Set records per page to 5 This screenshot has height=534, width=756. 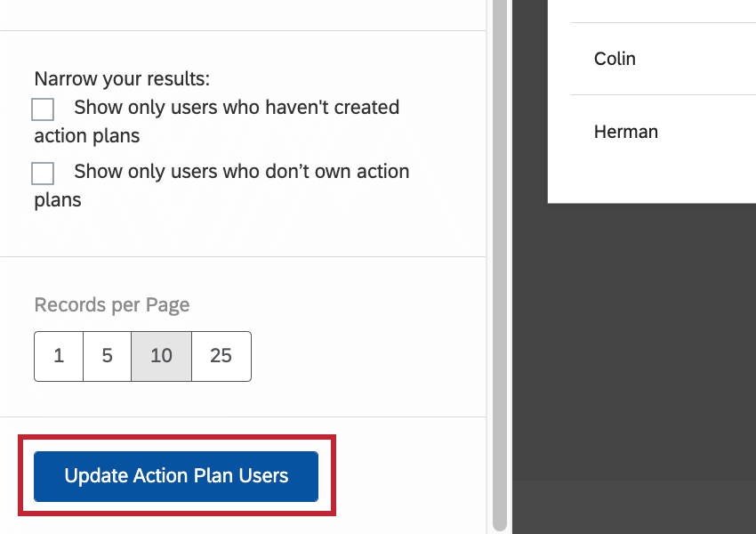[x=107, y=356]
